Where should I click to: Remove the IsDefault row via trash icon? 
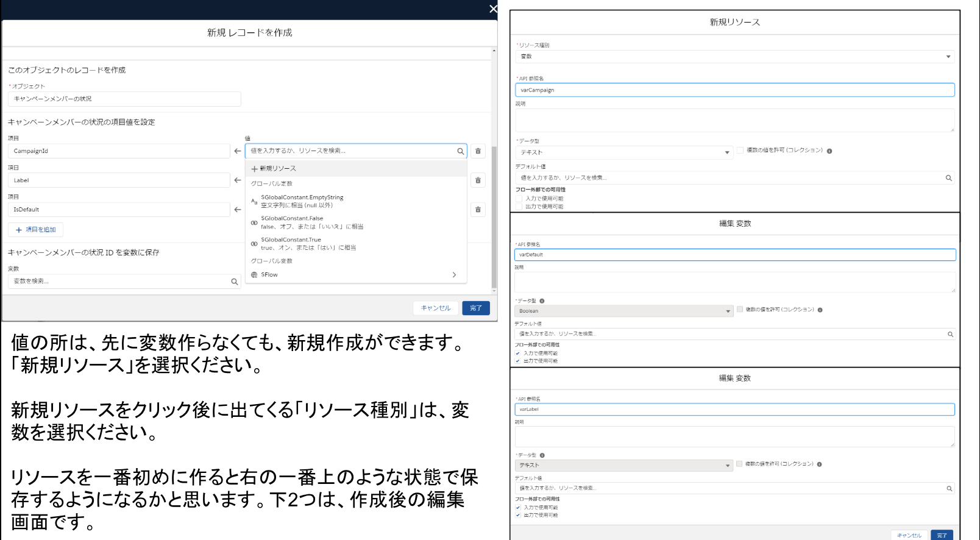click(478, 210)
